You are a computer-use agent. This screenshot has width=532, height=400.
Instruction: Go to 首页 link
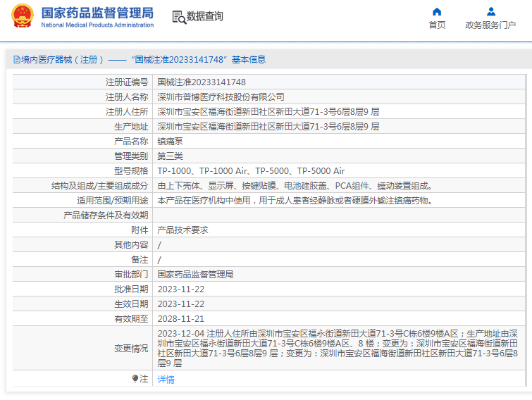click(x=437, y=25)
